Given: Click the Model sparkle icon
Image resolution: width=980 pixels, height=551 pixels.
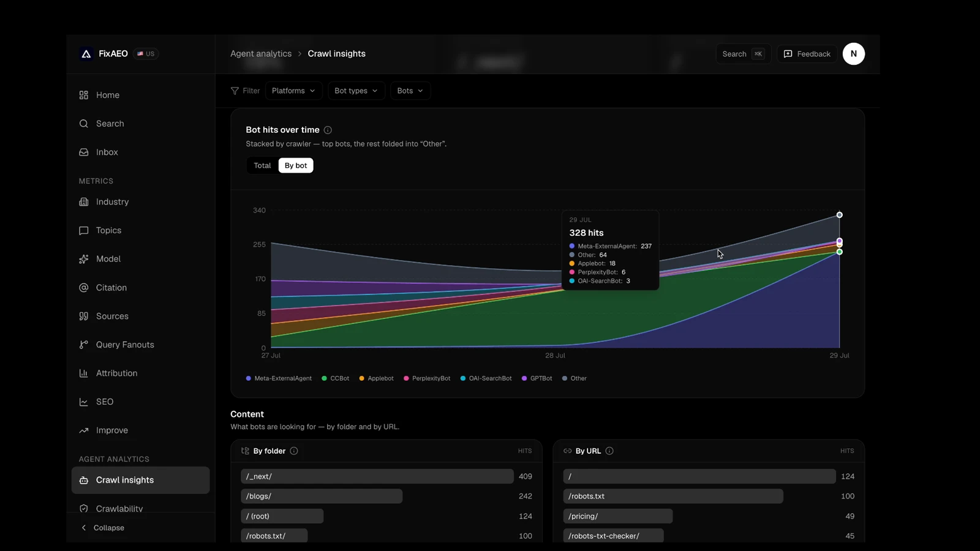Looking at the screenshot, I should click(x=84, y=259).
